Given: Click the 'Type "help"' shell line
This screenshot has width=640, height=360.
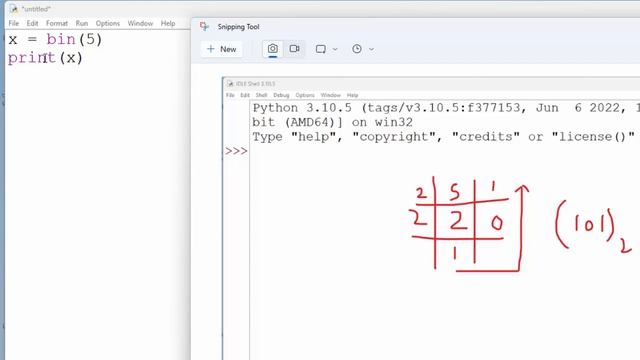Looking at the screenshot, I should [444, 137].
